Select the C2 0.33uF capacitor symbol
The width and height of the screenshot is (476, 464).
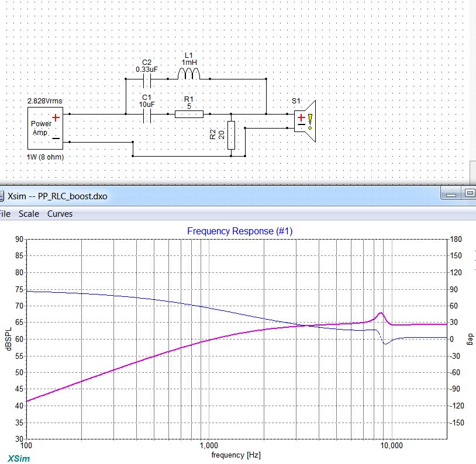tap(147, 79)
